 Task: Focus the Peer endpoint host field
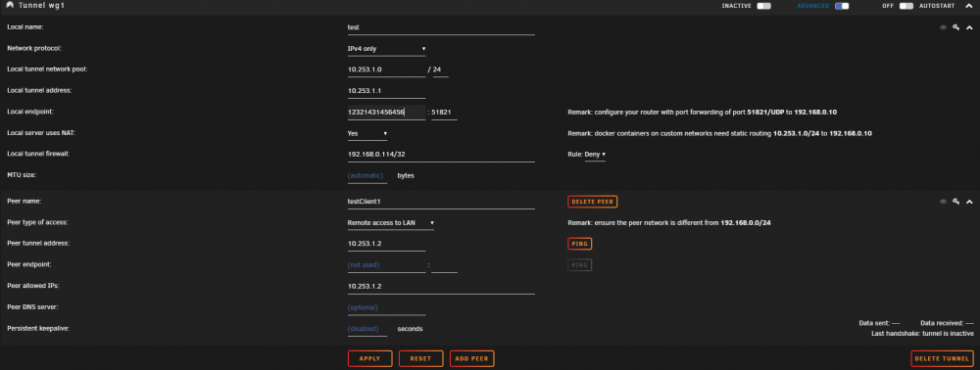[386, 265]
